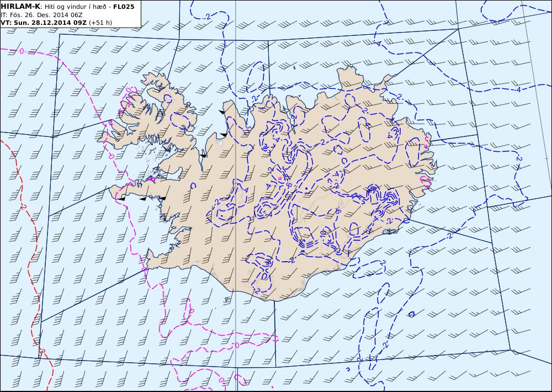Viewport: 552px width, 392px height.
Task: Click the '(+51 h)' forecast offset text
Action: (100, 23)
